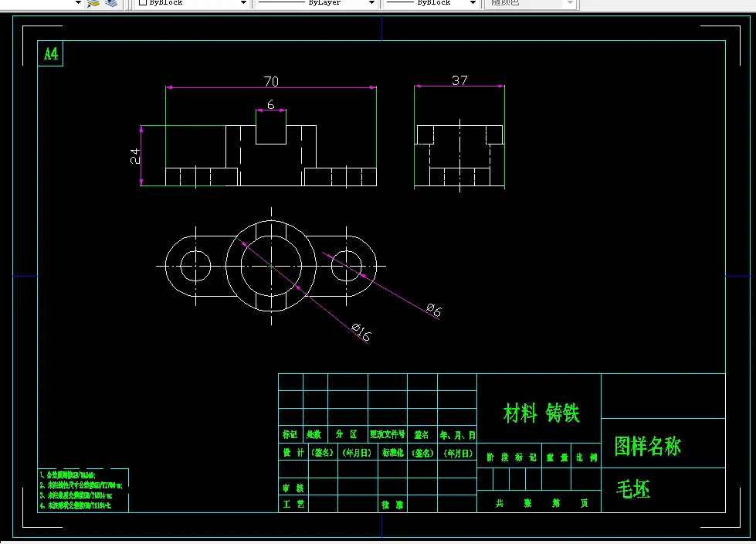This screenshot has width=756, height=544.
Task: Select technical note line numbered 3
Action: click(76, 495)
